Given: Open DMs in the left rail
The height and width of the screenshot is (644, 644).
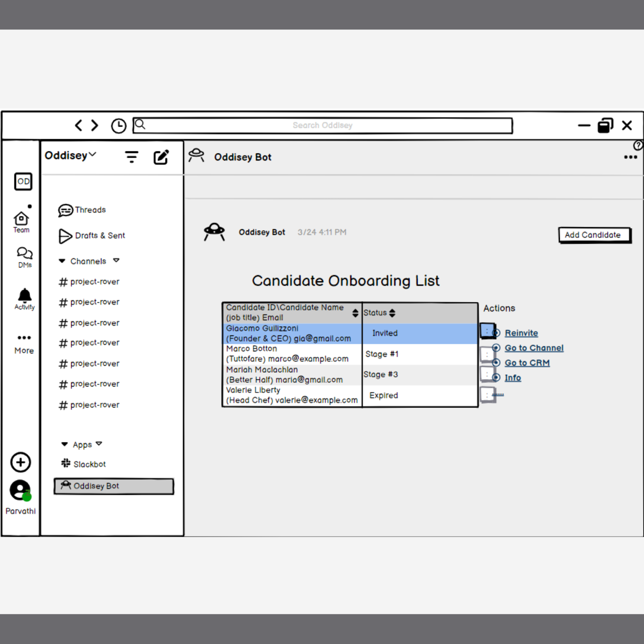Looking at the screenshot, I should pos(25,257).
